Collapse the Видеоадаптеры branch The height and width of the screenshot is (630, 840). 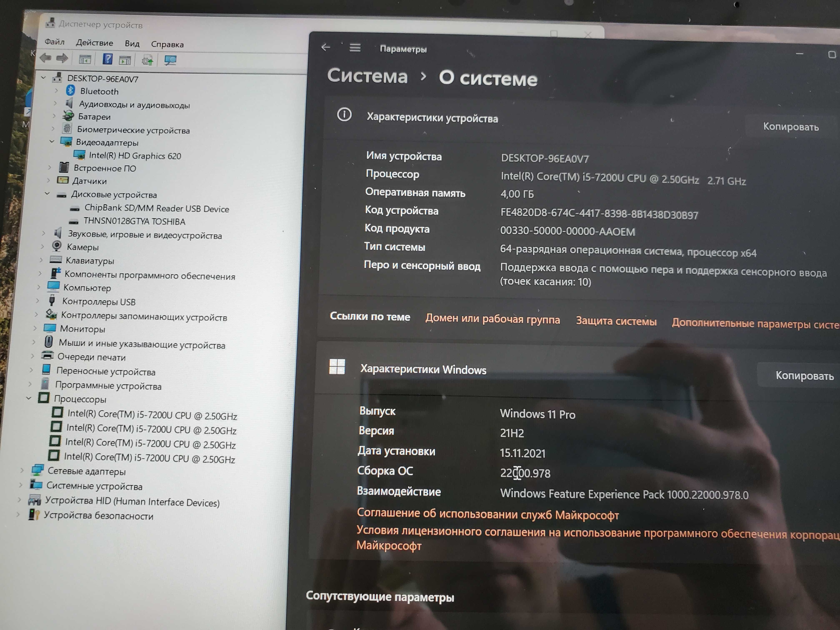click(x=52, y=141)
